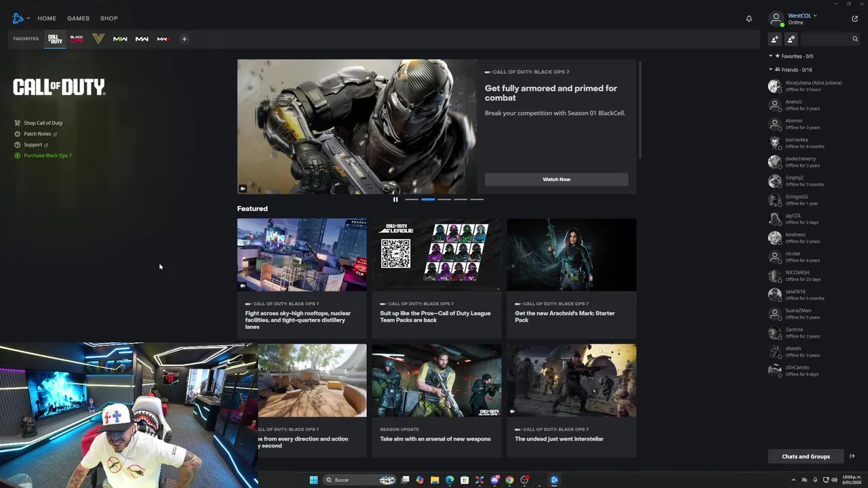The height and width of the screenshot is (488, 868).
Task: Select the Vanguard gold V icon
Action: tap(98, 39)
